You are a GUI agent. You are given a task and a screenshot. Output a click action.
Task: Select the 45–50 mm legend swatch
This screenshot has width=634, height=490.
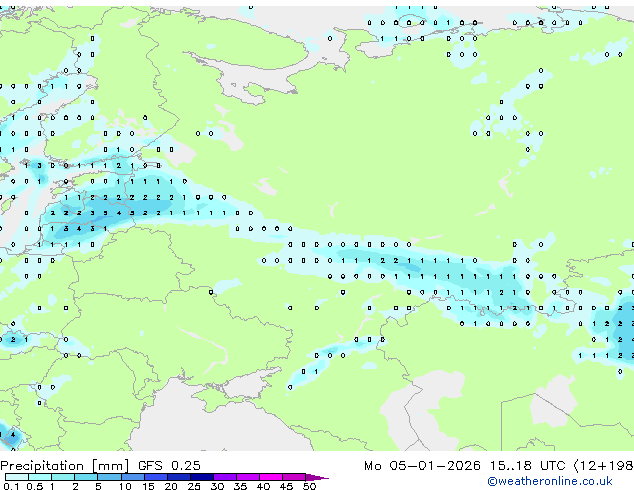pyautogui.click(x=294, y=477)
